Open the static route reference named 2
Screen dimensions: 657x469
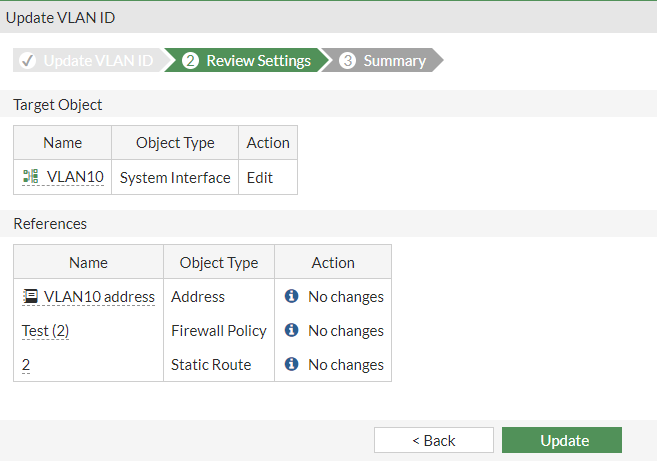[26, 364]
